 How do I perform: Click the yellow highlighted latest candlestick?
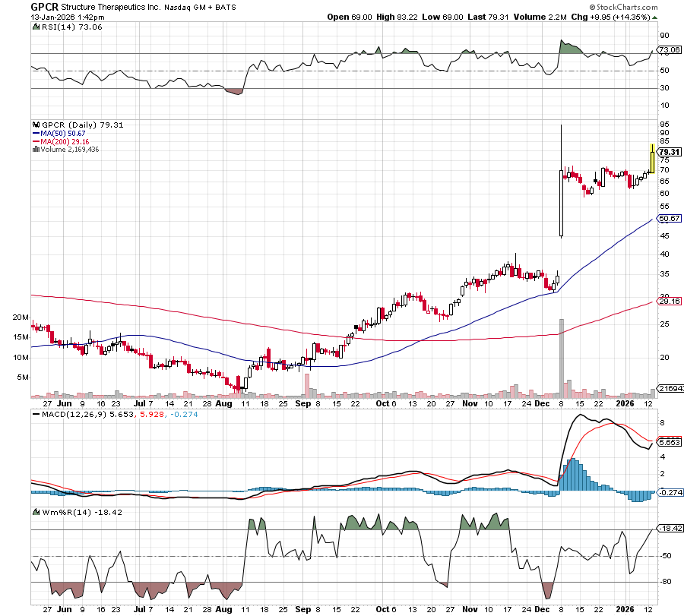tap(652, 158)
